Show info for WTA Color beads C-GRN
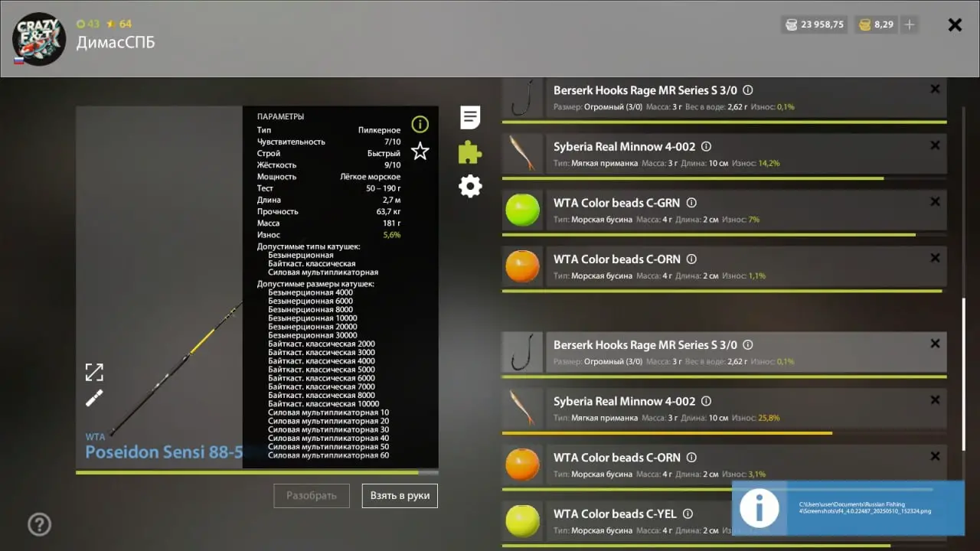Screen dimensions: 980x551 [691, 203]
